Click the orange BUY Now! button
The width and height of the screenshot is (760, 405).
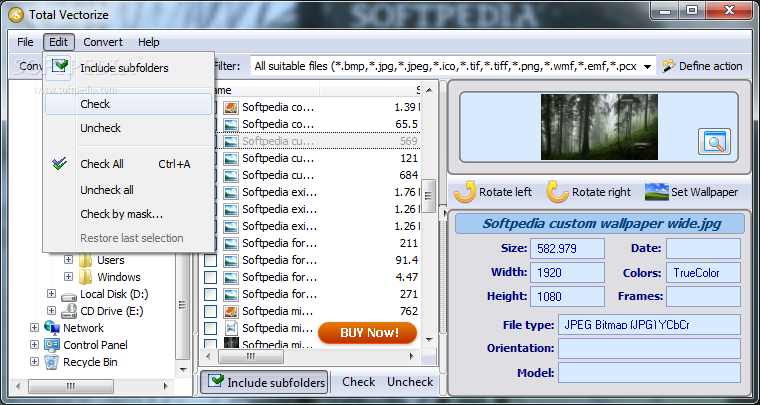pyautogui.click(x=368, y=333)
